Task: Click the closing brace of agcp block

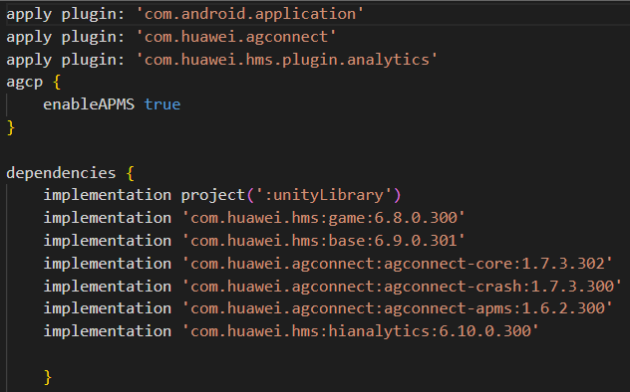Action: 11,128
